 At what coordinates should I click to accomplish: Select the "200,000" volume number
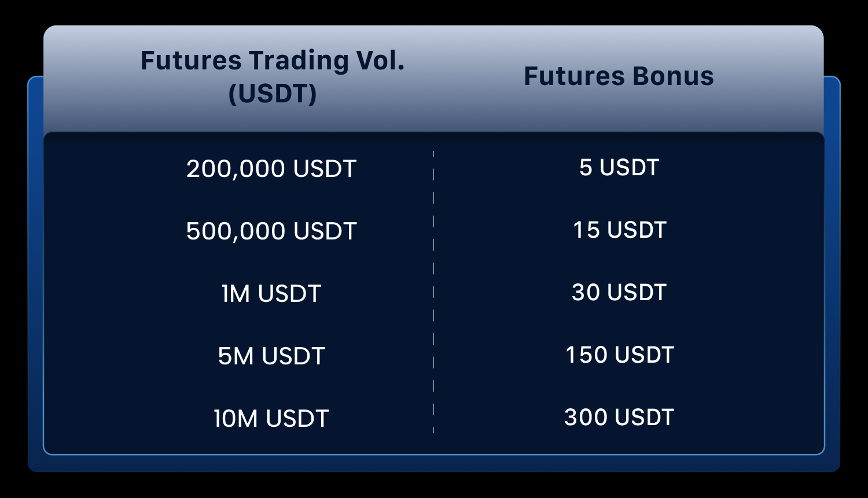(236, 169)
